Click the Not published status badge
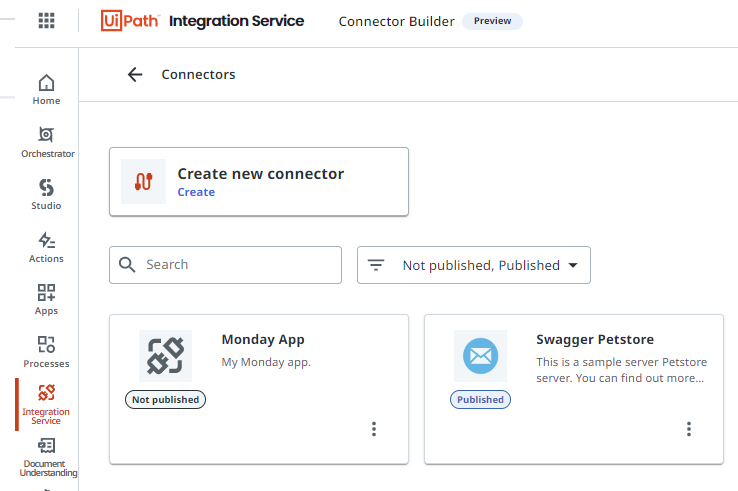The height and width of the screenshot is (491, 738). click(165, 400)
